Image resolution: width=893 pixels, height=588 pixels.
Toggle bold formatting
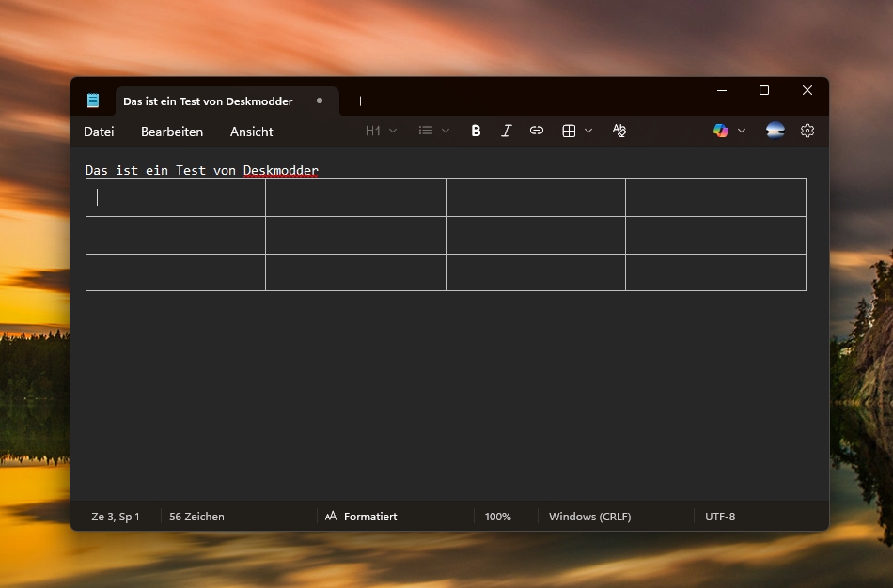[x=476, y=131]
